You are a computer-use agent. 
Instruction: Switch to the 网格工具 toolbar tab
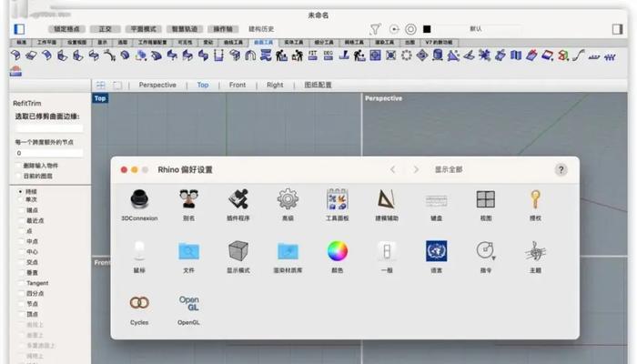[354, 42]
